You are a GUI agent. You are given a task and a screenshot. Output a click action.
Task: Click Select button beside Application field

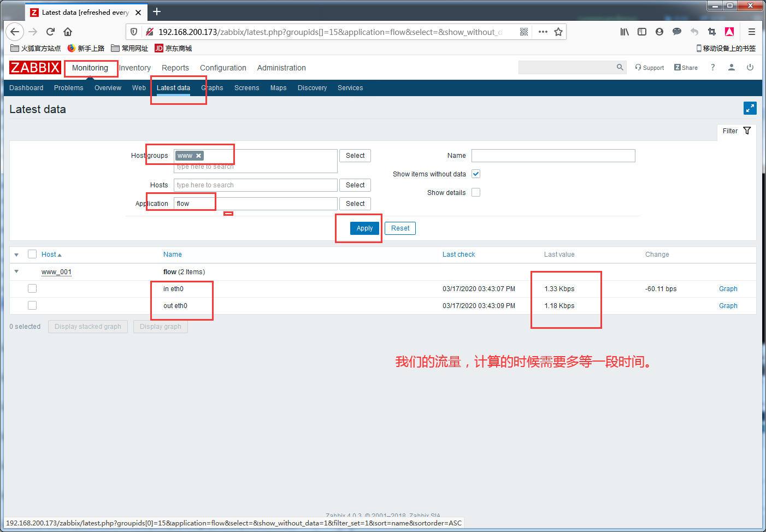coord(355,204)
